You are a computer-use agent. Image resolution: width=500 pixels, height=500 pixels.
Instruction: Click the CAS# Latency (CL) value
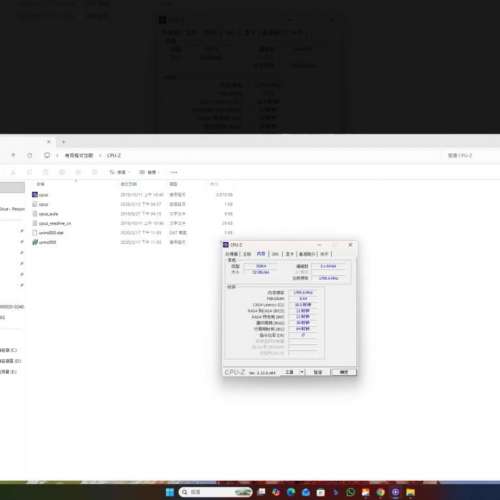point(303,305)
